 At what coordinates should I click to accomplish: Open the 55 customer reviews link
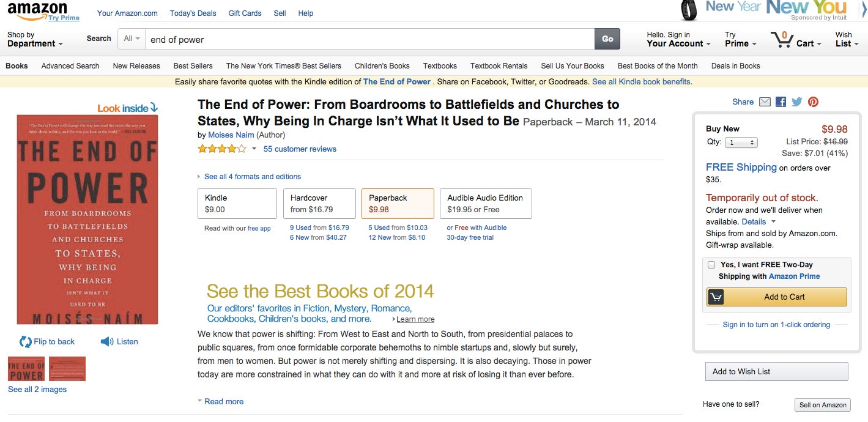[x=300, y=149]
